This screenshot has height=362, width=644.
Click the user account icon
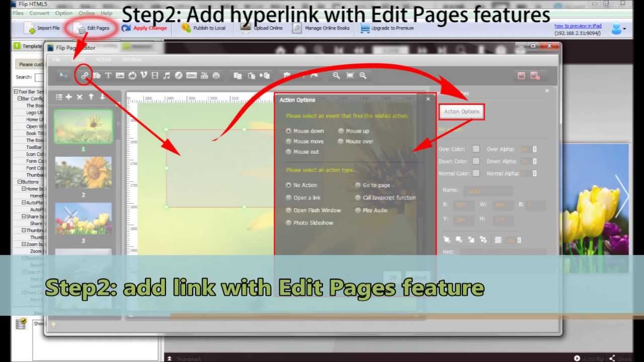(x=616, y=29)
